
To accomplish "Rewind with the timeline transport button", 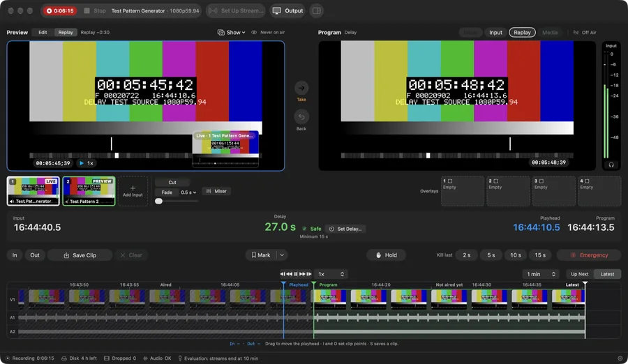I will (289, 274).
